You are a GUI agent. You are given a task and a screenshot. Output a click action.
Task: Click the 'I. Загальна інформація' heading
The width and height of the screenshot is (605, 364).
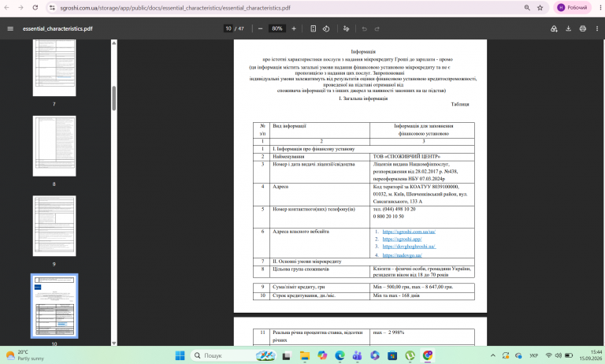pos(363,98)
